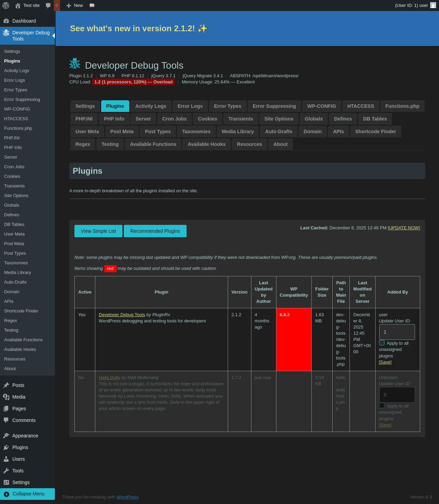Click the plus New content icon

click(69, 5)
